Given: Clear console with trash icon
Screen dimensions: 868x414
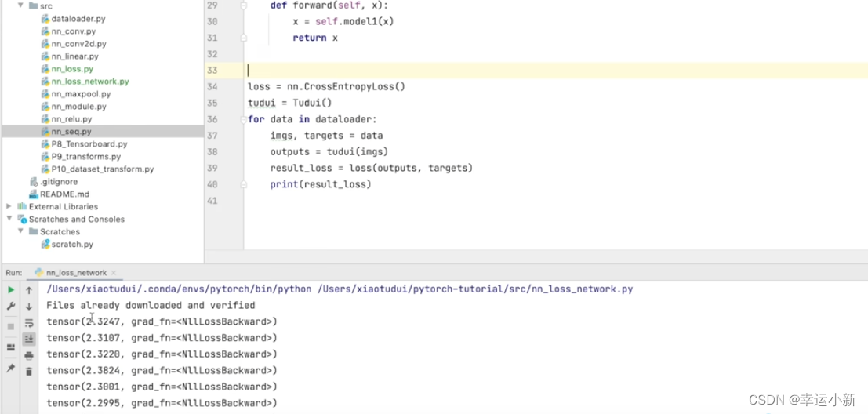Looking at the screenshot, I should [x=29, y=372].
